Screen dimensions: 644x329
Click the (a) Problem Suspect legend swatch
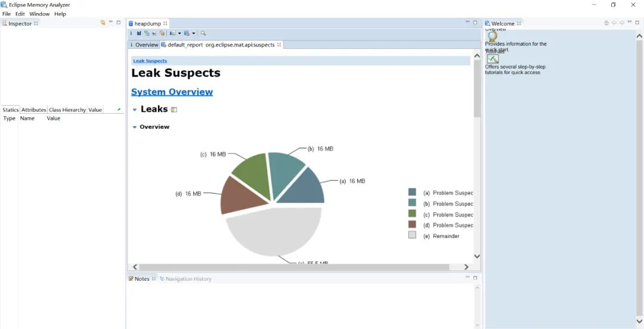click(x=412, y=193)
